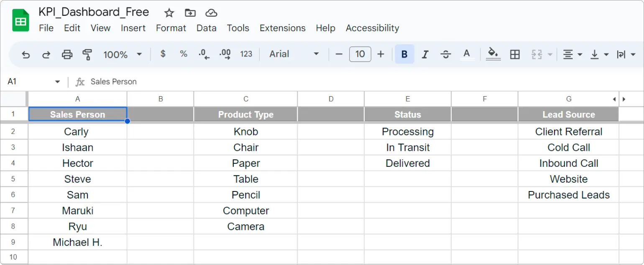
Task: Select the Bold formatting icon
Action: click(404, 54)
